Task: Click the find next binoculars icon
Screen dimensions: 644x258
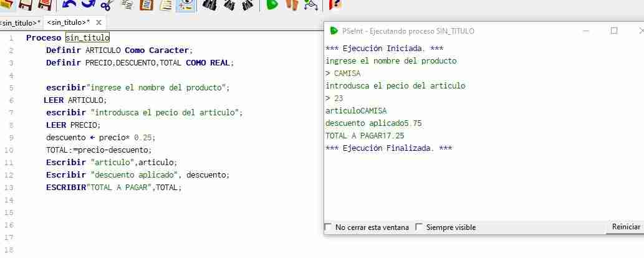Action: click(248, 4)
